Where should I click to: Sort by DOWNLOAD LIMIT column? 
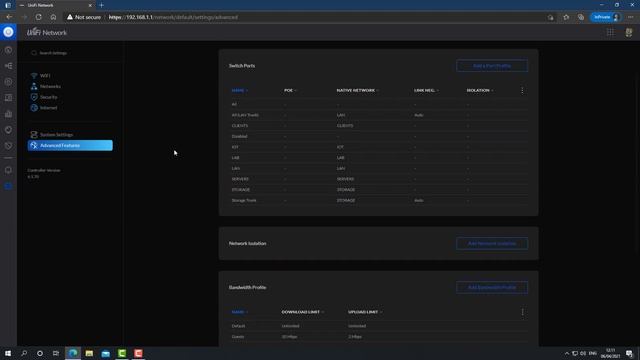point(302,312)
